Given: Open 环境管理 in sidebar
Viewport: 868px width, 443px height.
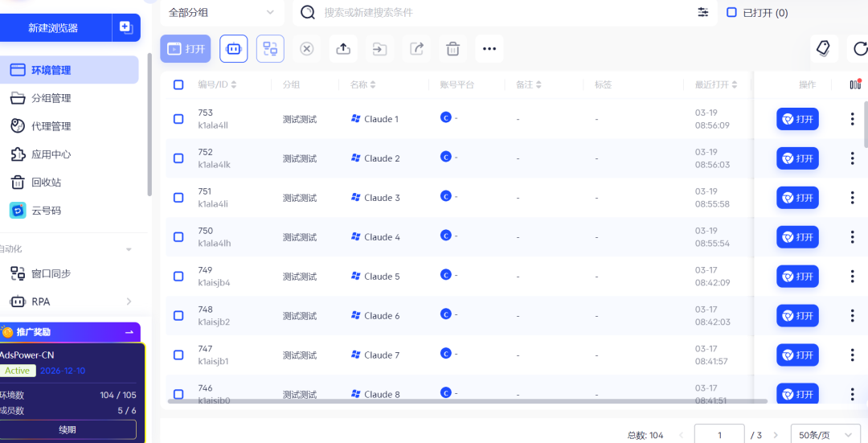Looking at the screenshot, I should tap(69, 70).
